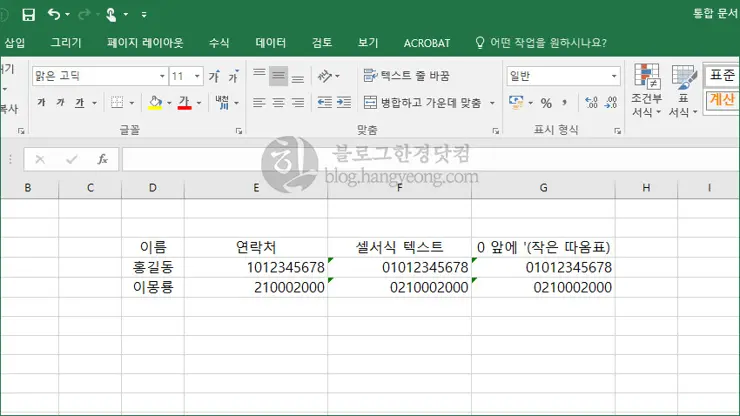
Task: Switch to 페이지 레이아웃 tab
Action: [145, 42]
